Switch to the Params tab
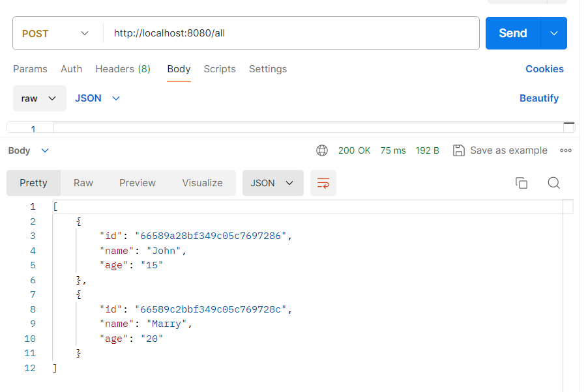This screenshot has width=588, height=392. (x=30, y=69)
